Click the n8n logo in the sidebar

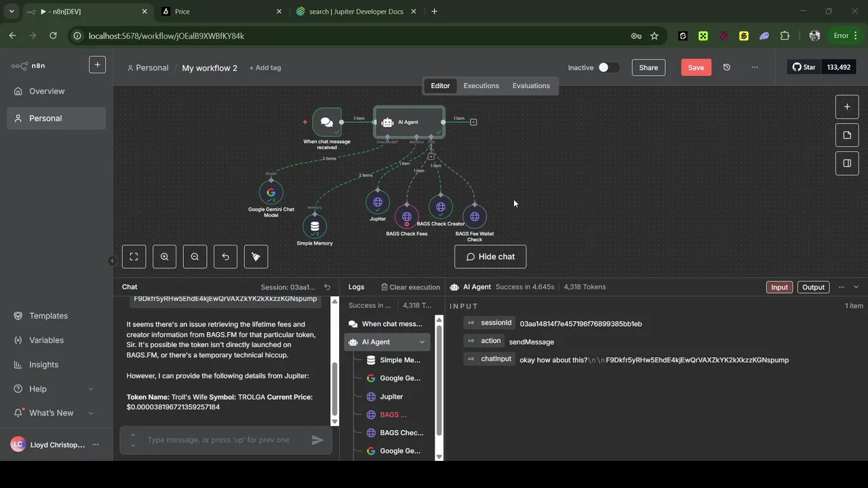(x=28, y=66)
